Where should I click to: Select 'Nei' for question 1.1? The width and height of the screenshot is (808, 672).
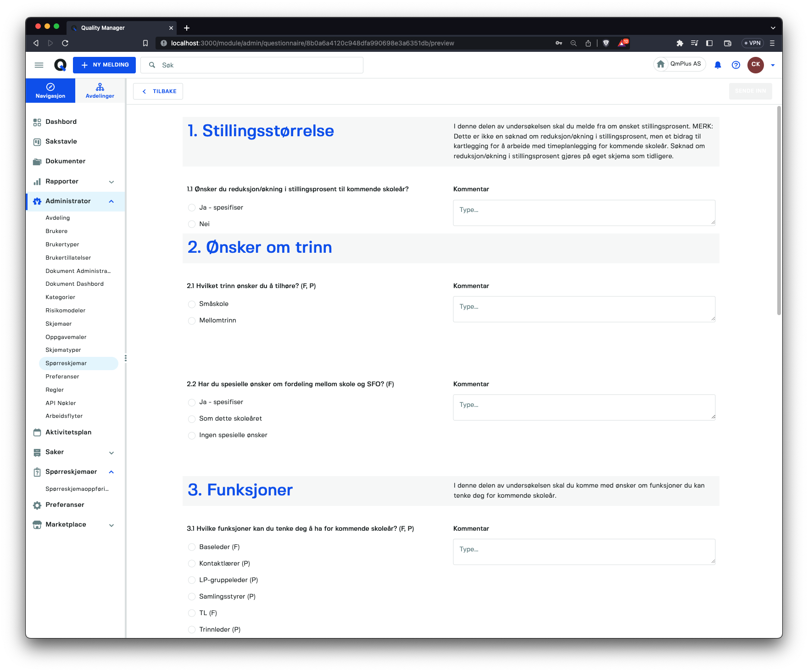pos(192,224)
